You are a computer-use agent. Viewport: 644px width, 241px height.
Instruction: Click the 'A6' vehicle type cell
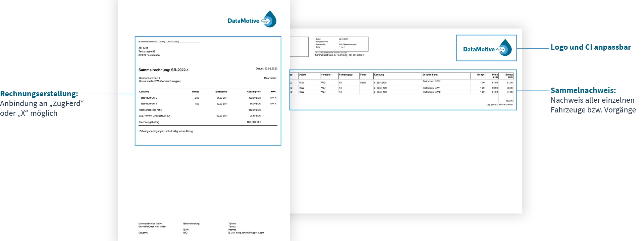coord(340,83)
